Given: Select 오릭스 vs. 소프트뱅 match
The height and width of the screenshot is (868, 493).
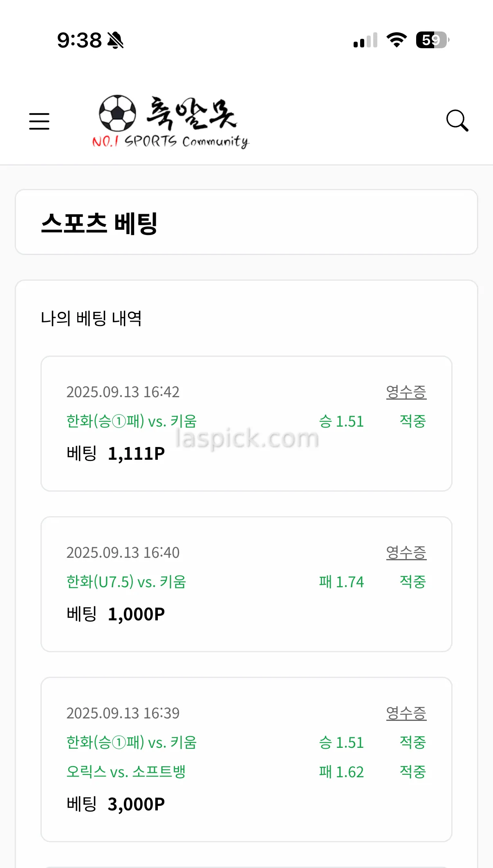Looking at the screenshot, I should [126, 772].
